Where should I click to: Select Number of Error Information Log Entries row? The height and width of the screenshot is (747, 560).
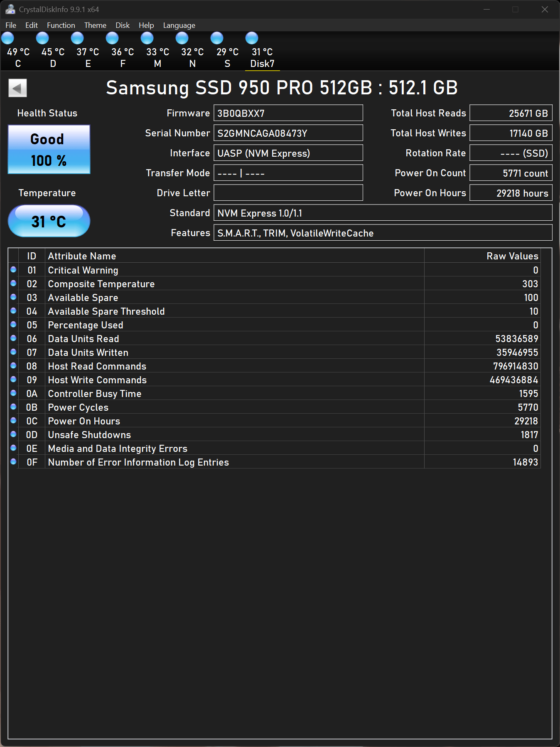274,462
